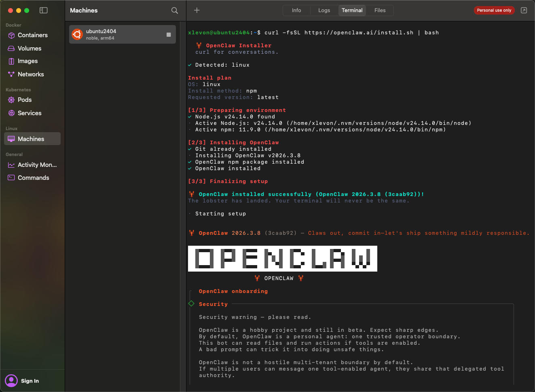
Task: Open terminal in external window icon
Action: pyautogui.click(x=524, y=11)
